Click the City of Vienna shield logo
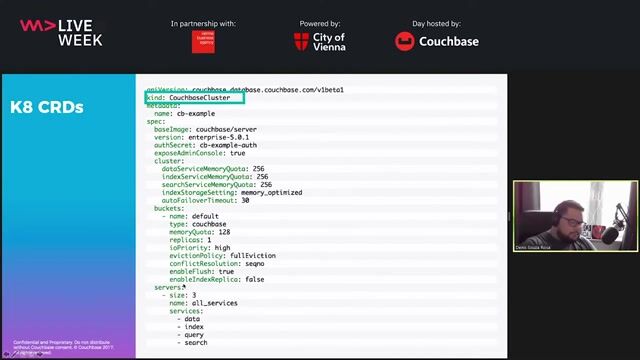Screen dimensions: 640x360 point(301,42)
